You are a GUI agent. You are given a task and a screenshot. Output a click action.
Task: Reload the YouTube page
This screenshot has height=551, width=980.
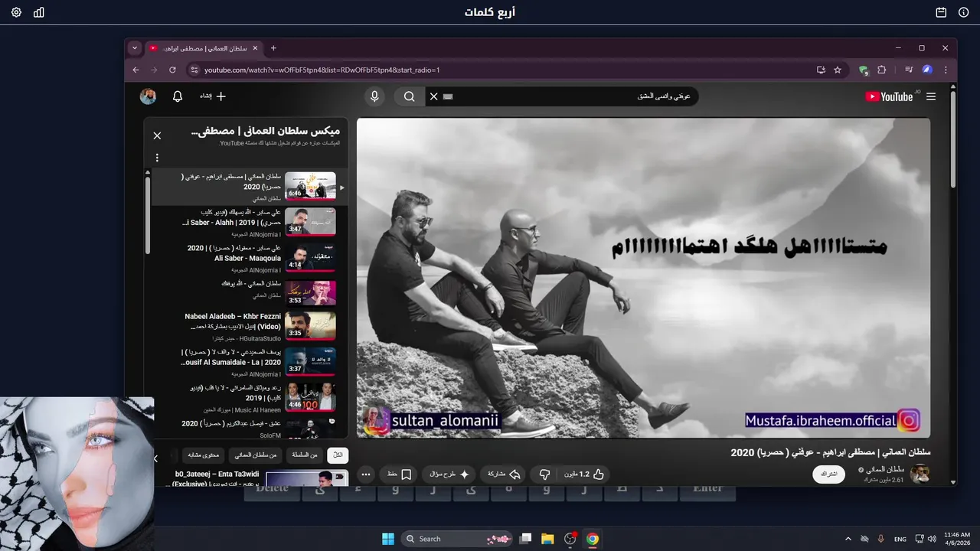[172, 70]
